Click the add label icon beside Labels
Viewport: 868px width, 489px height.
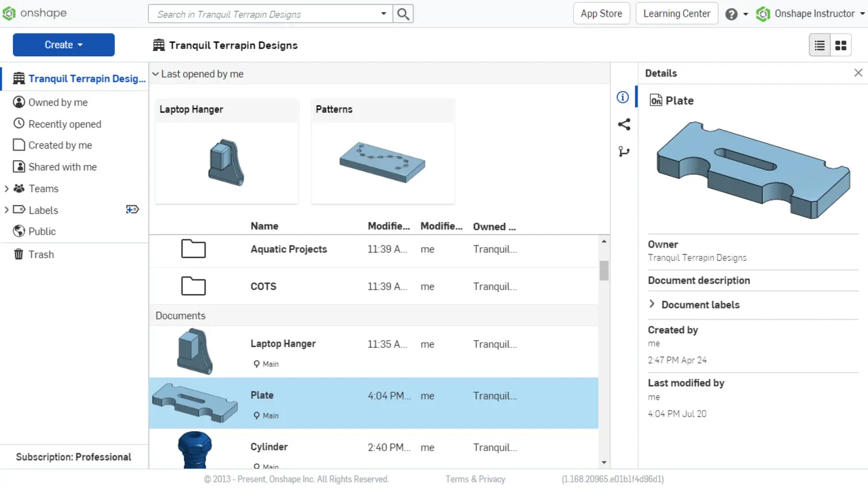click(133, 209)
